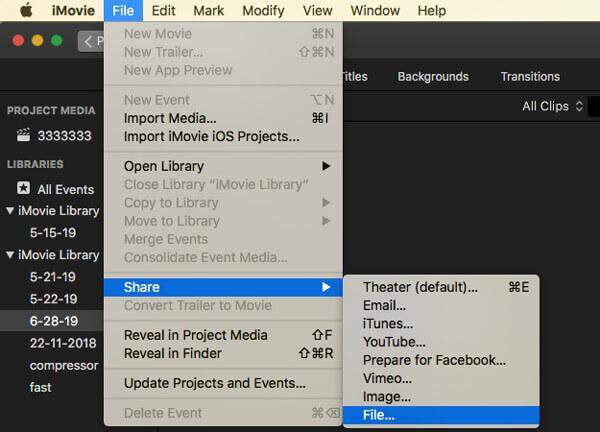This screenshot has height=432, width=600.
Task: Select Prepare for Facebook… option
Action: pyautogui.click(x=434, y=360)
